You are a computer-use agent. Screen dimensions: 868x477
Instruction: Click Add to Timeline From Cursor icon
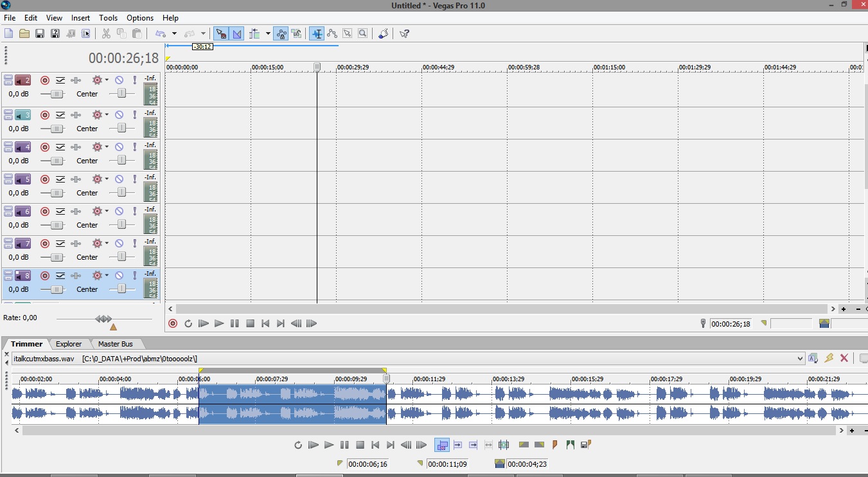coord(458,444)
